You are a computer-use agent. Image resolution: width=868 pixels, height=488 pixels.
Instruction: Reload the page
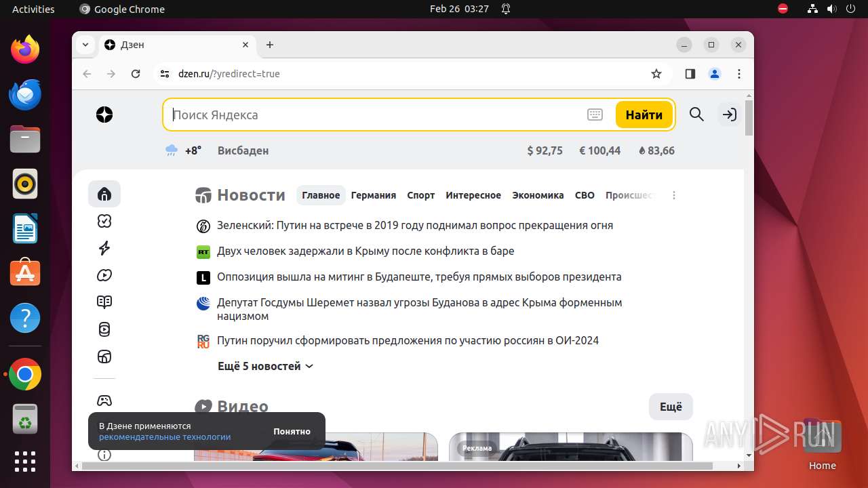136,74
